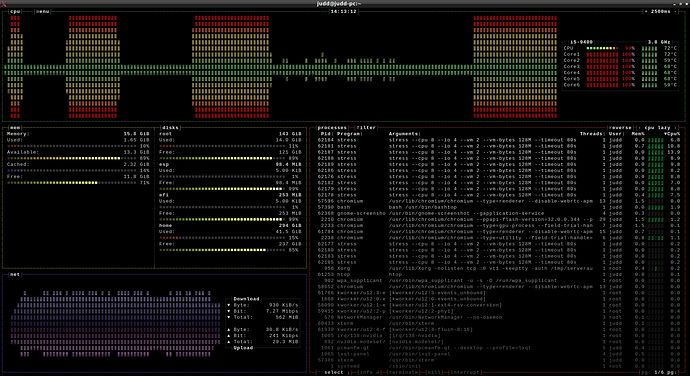The height and width of the screenshot is (376, 690).
Task: Select the gnome-screenshot process row
Action: (499, 214)
